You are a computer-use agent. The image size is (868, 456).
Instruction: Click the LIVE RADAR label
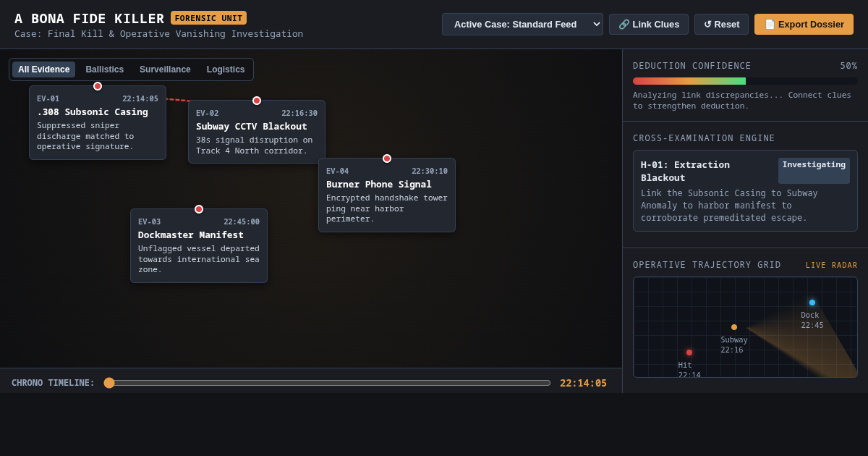click(x=832, y=266)
